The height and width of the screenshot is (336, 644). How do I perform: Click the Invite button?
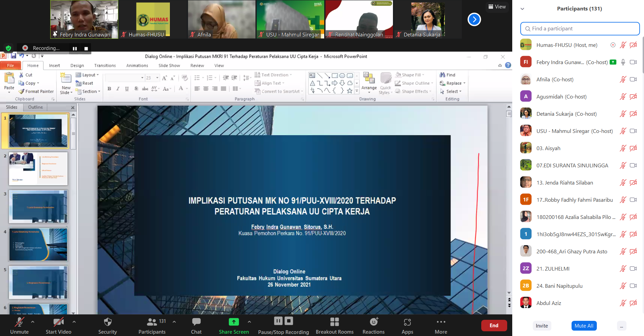point(542,326)
